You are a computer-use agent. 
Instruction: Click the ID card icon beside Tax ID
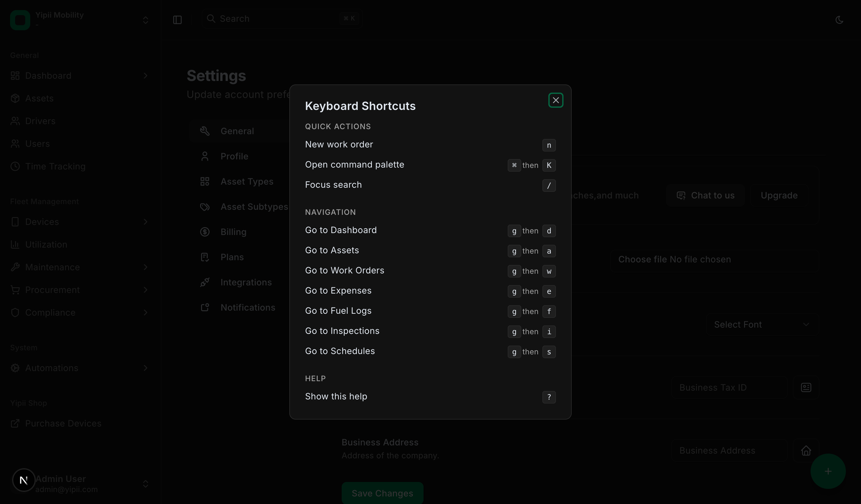coord(806,387)
